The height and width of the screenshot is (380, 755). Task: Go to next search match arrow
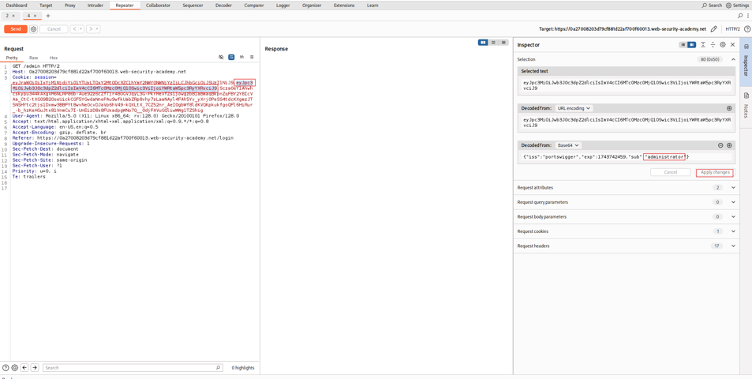pos(35,367)
